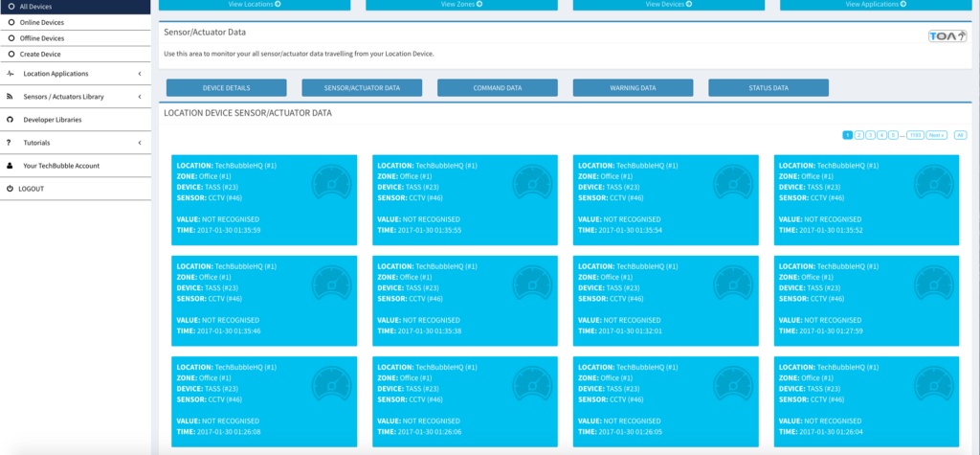980x455 pixels.
Task: Open the DEVICE DETAILS tab
Action: (226, 87)
